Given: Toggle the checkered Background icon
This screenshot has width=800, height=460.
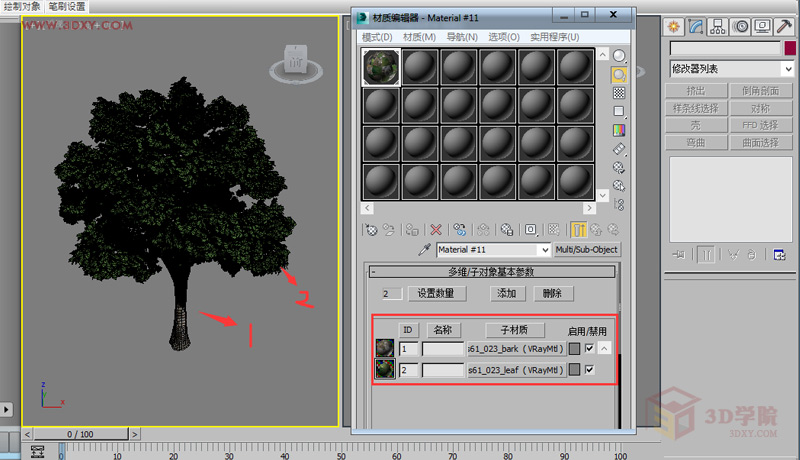Looking at the screenshot, I should 619,93.
